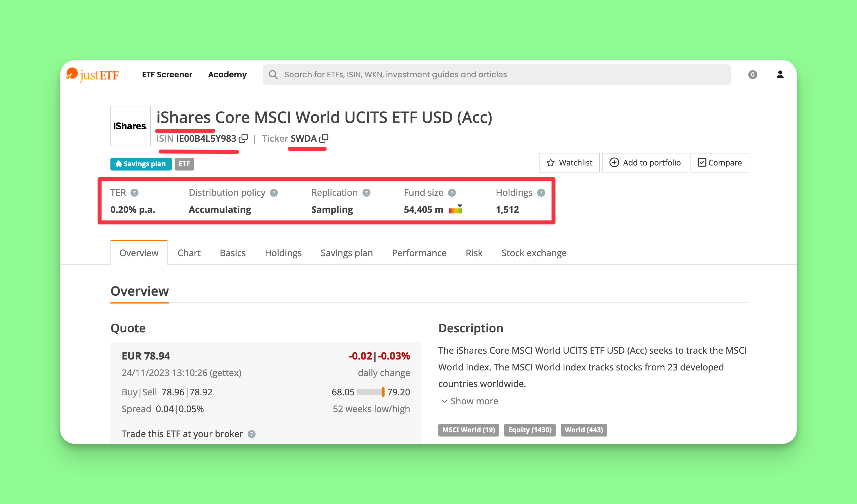This screenshot has width=857, height=504.
Task: Toggle the Compare checkbox button
Action: pos(720,163)
